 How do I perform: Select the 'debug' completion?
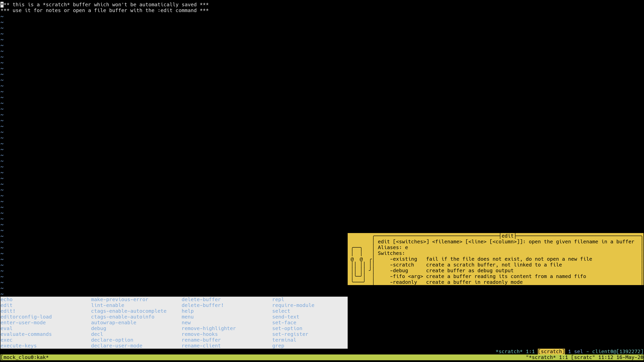pos(99,328)
